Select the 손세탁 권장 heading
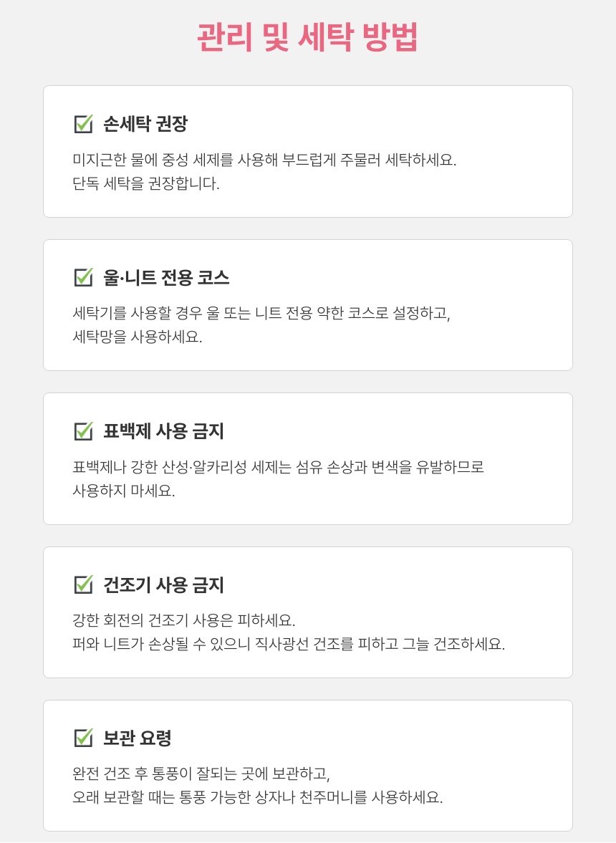616x843 pixels. 145,124
